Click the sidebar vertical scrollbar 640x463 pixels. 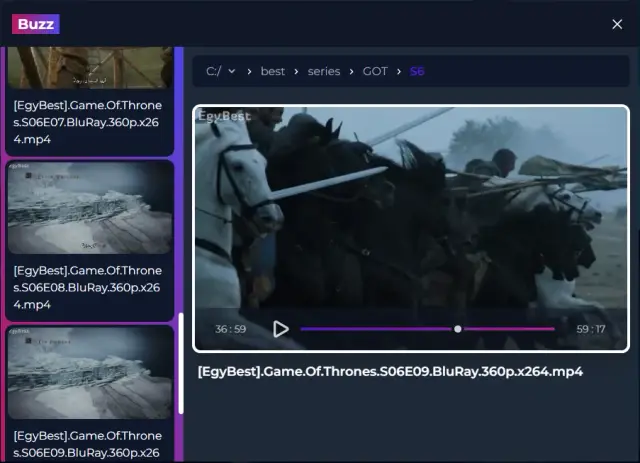pos(181,365)
